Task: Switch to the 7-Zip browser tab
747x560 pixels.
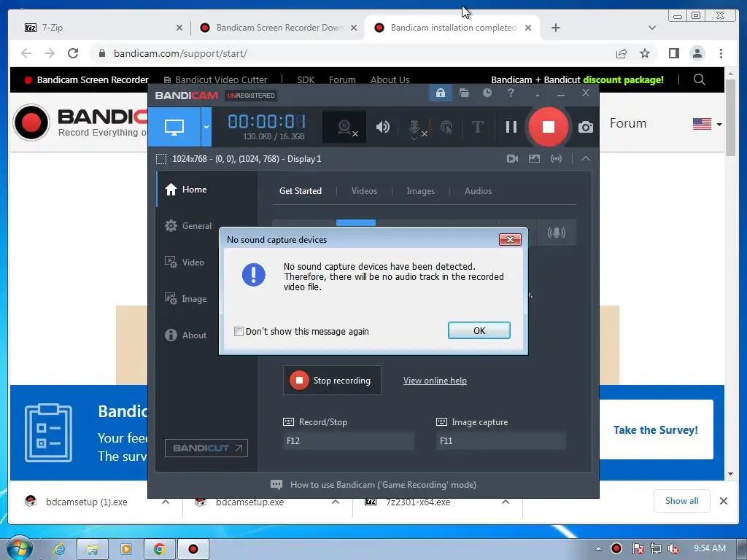Action: tap(97, 28)
